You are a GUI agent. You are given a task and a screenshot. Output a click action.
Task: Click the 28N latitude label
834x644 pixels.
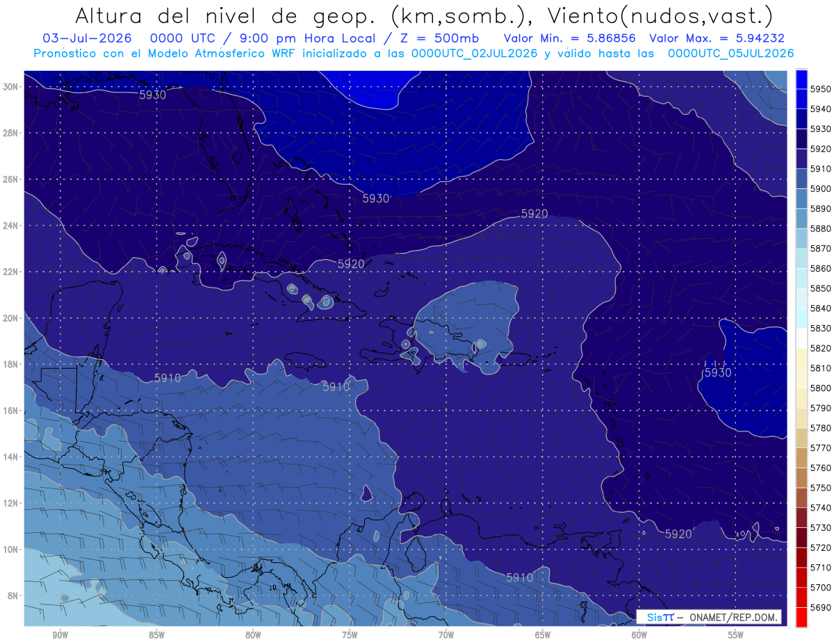coord(11,133)
